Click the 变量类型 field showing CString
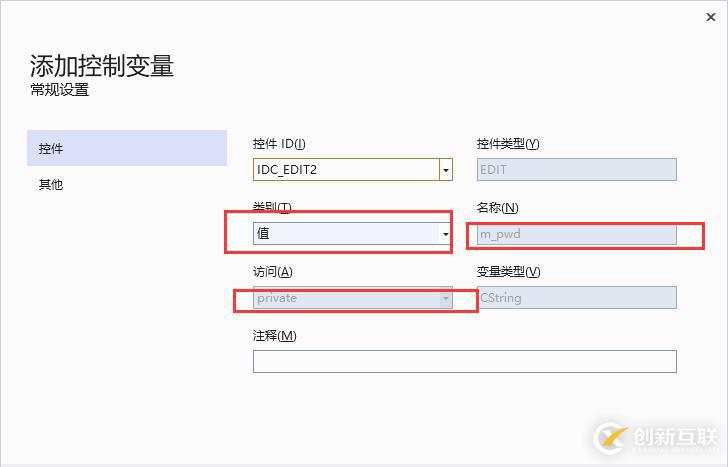The height and width of the screenshot is (467, 728). [576, 298]
